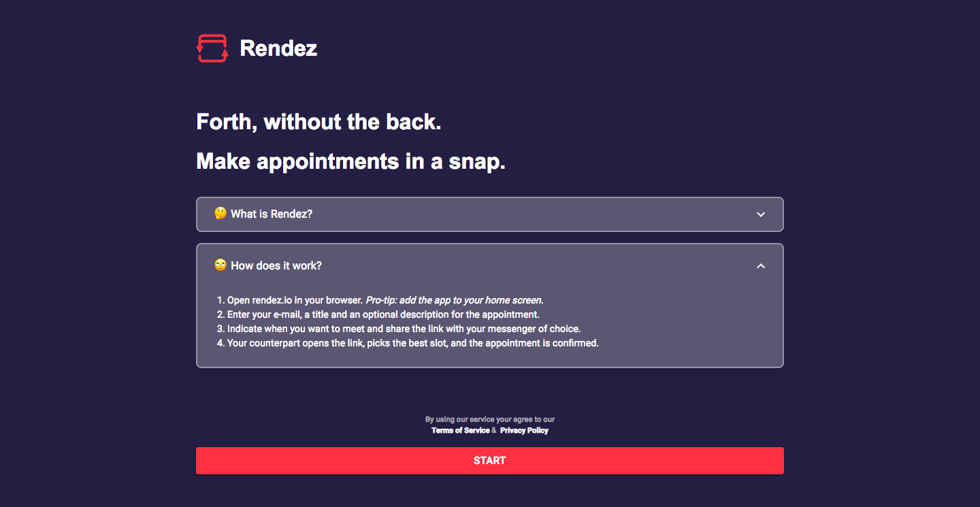Click the agreement notice above the links

[x=490, y=419]
